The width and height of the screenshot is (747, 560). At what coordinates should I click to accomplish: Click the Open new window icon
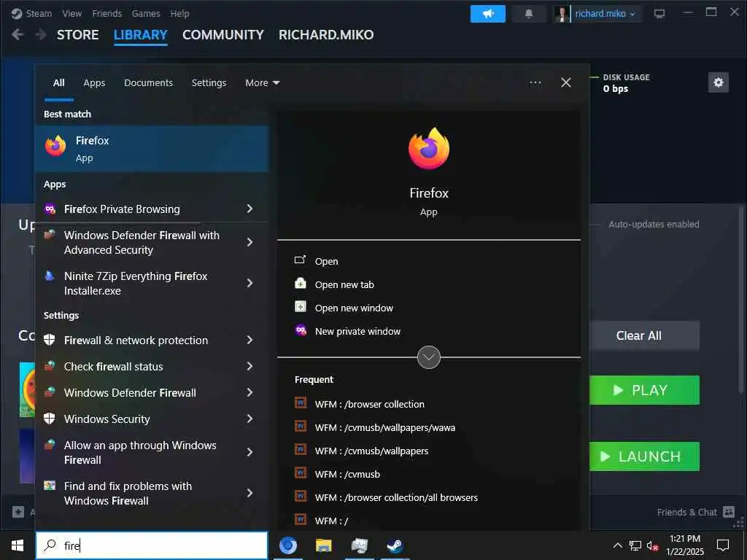300,307
